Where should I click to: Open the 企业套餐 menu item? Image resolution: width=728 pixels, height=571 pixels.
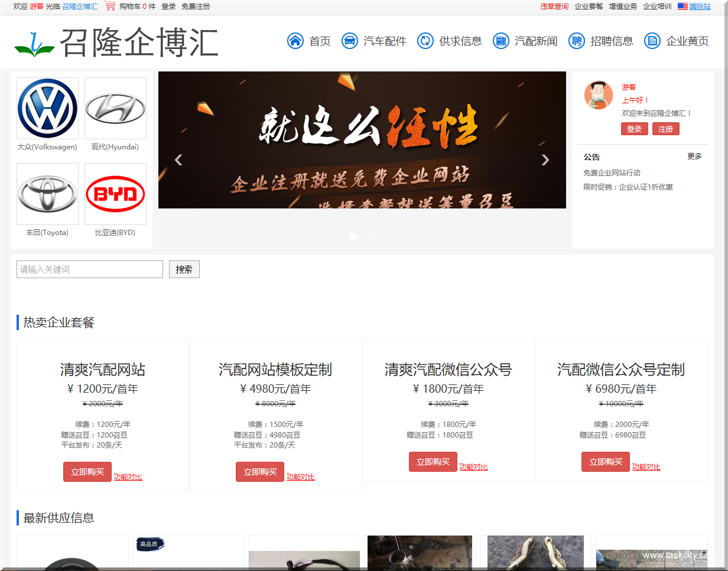click(x=589, y=6)
